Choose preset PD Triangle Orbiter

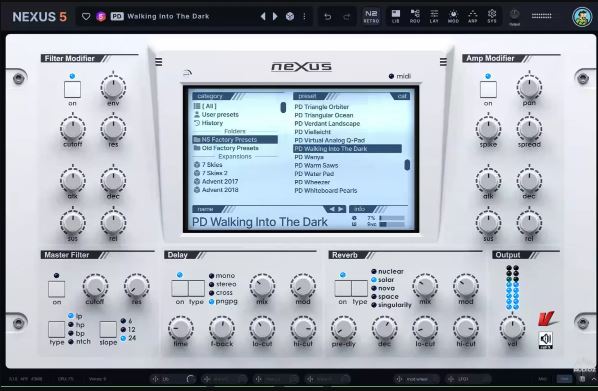[322, 107]
